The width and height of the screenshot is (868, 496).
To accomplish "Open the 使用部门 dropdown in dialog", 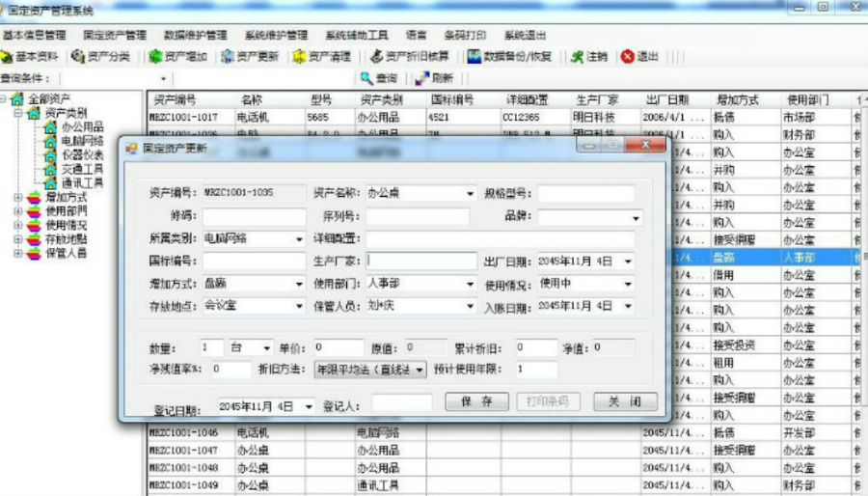I will [470, 284].
